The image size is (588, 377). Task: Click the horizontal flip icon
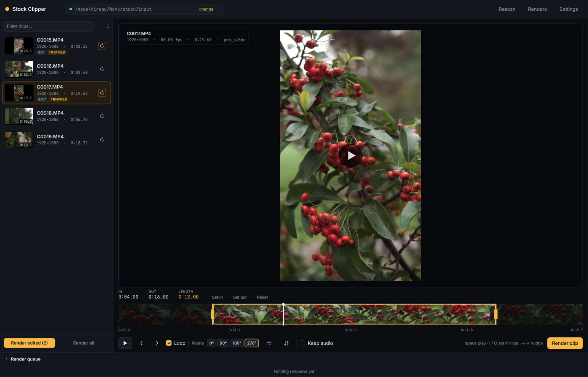coord(269,343)
